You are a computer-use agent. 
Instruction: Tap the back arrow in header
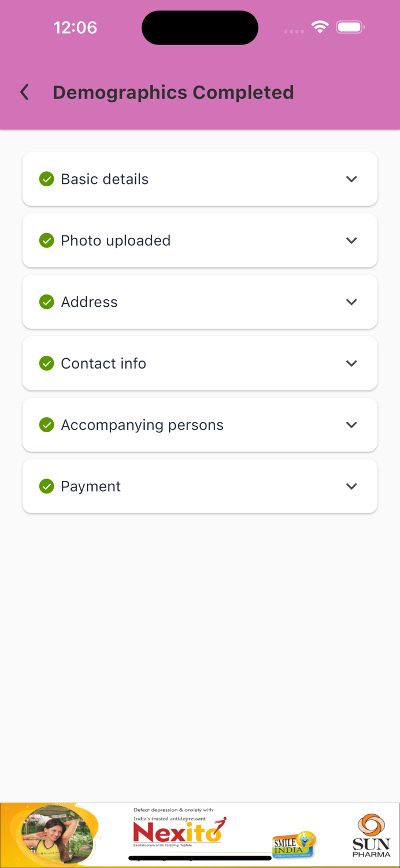click(24, 92)
